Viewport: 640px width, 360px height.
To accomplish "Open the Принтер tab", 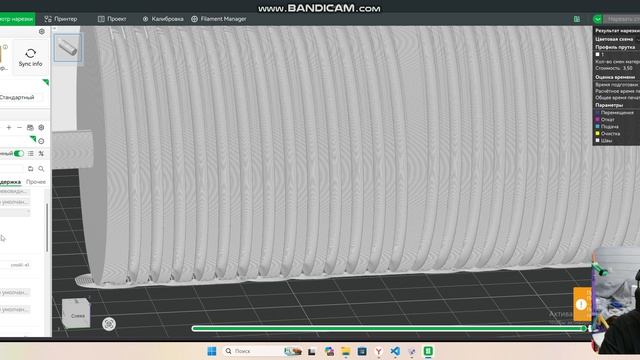I will [60, 19].
